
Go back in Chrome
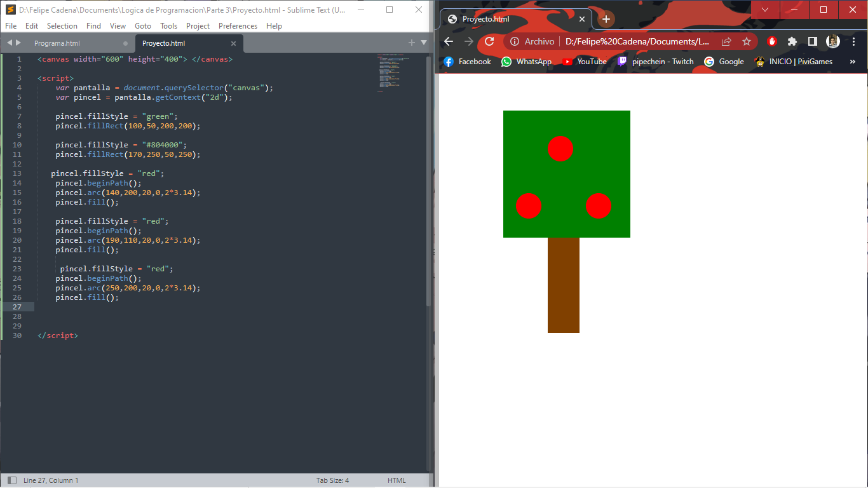tap(449, 41)
